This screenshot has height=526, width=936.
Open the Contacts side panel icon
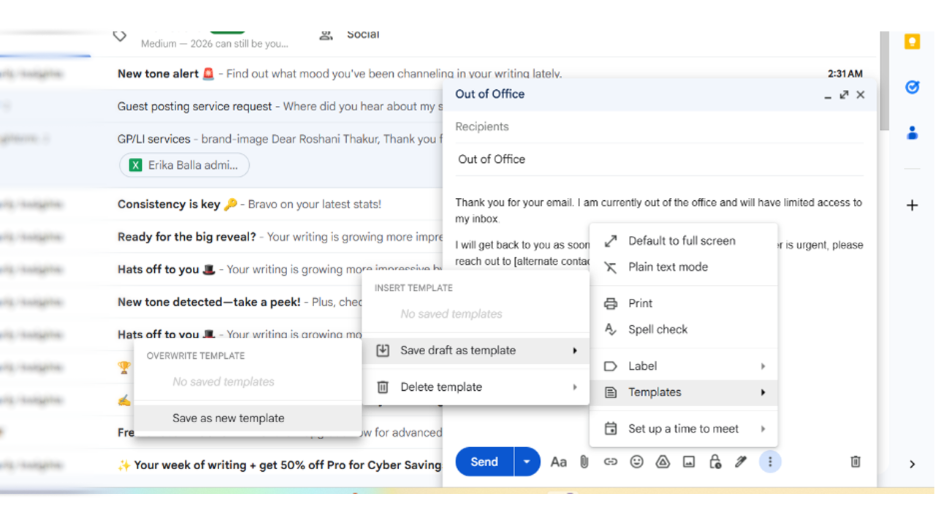[912, 132]
